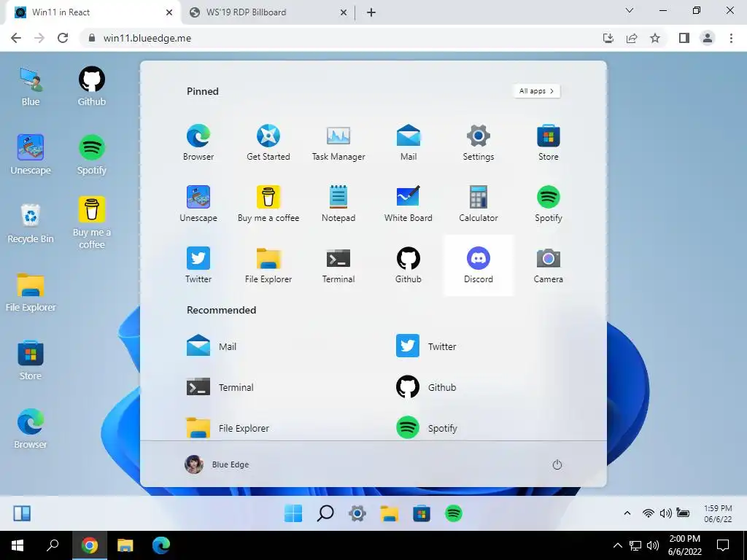Open the pinned Twitter app
This screenshot has height=560, width=747.
tap(198, 265)
